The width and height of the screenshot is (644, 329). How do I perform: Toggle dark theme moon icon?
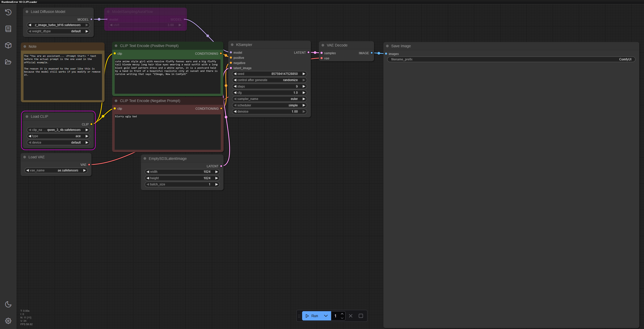pos(8,304)
